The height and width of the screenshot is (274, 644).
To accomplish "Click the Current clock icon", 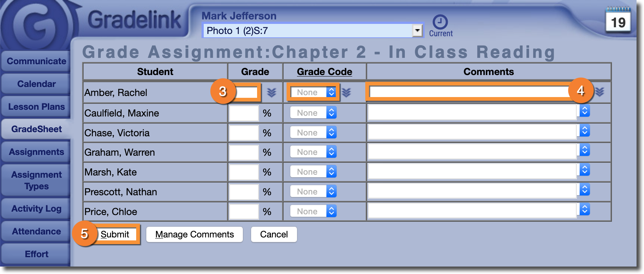I will click(440, 22).
